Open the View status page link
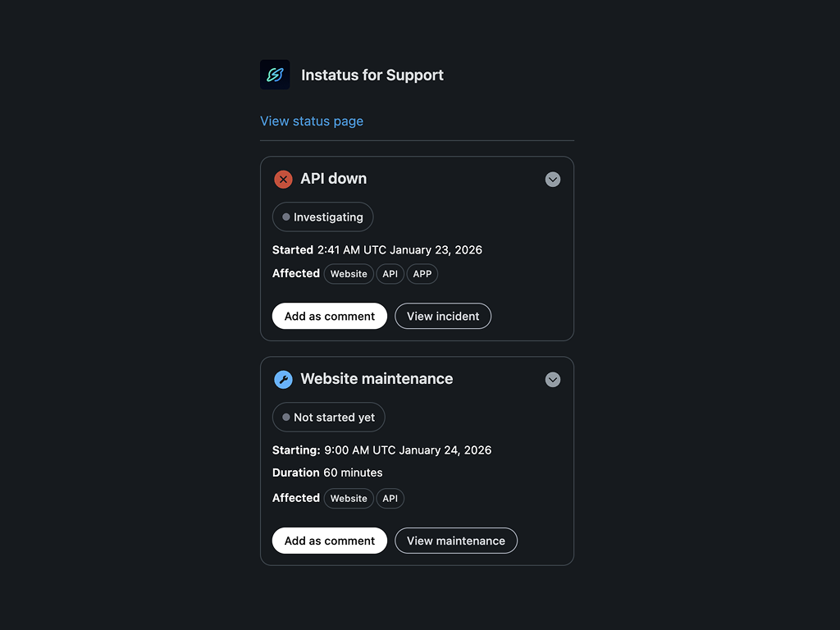This screenshot has width=840, height=630. (312, 121)
